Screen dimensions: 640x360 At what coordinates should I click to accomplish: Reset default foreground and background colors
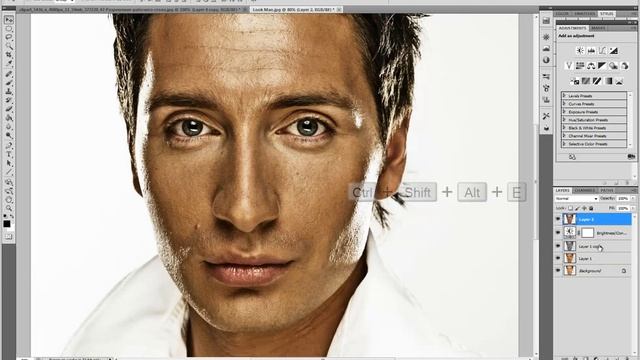[x=5, y=216]
